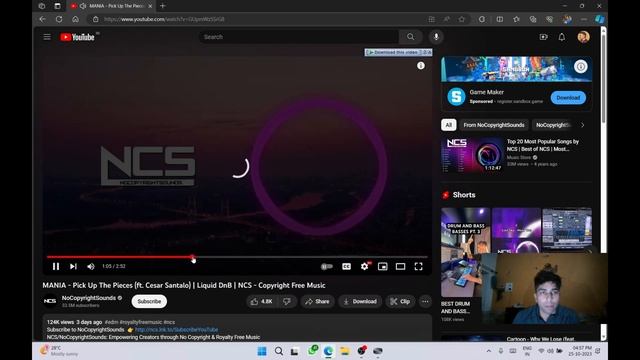Open the browser settings and more menu

click(x=584, y=19)
